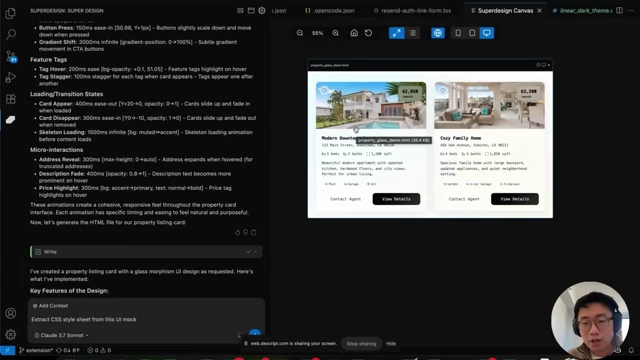Switch to the partially hidden .json tab

click(279, 11)
